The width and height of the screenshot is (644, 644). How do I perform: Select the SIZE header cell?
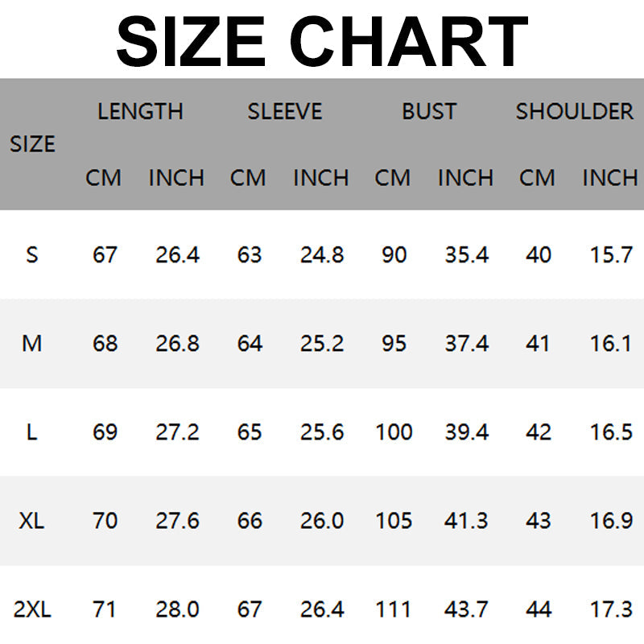32,144
